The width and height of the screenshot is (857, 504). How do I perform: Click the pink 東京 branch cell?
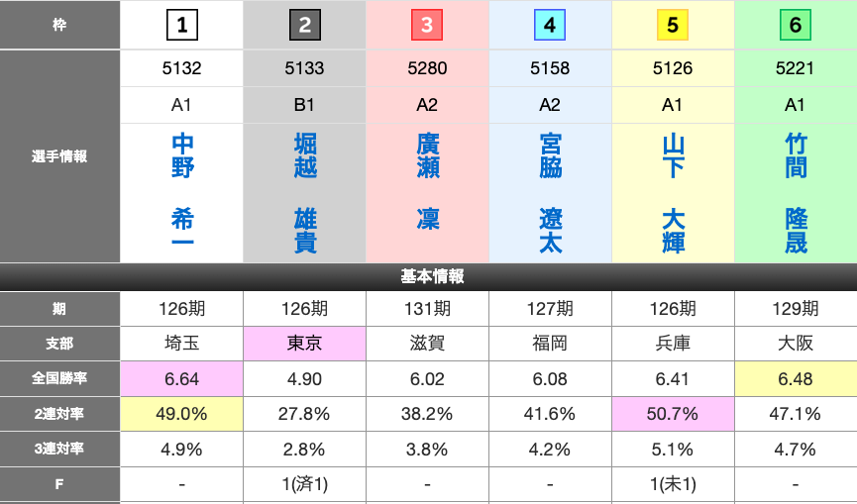click(304, 344)
